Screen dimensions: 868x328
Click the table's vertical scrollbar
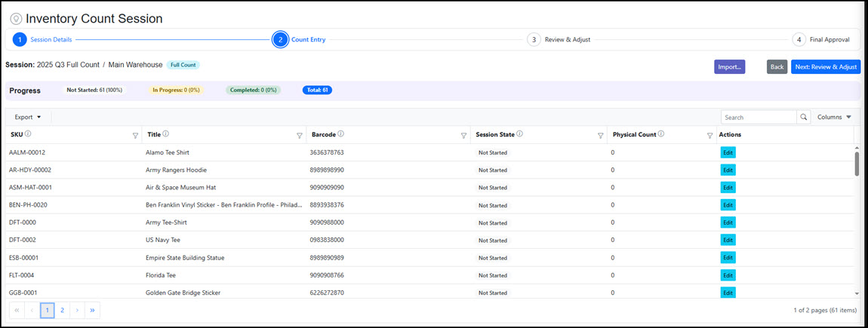857,163
